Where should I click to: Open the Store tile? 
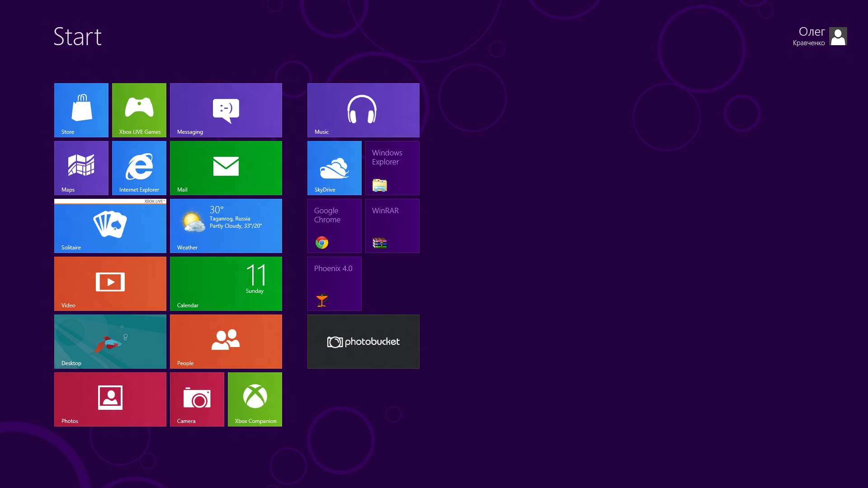click(81, 110)
